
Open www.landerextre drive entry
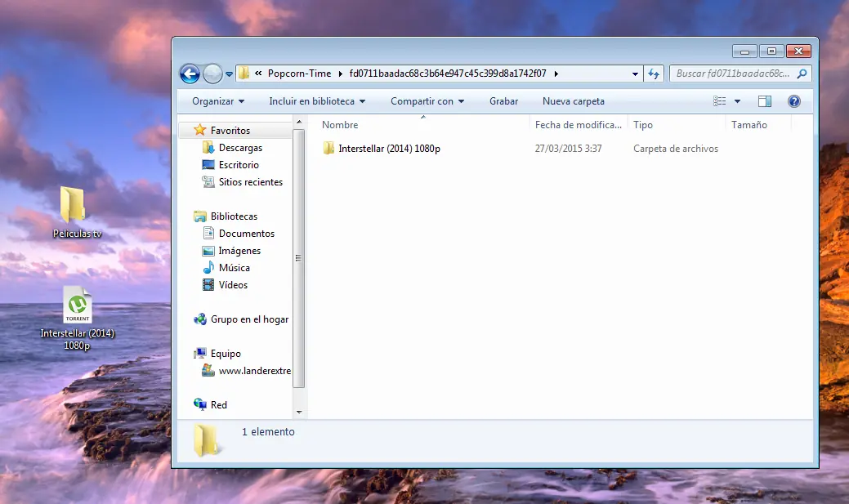tap(254, 371)
